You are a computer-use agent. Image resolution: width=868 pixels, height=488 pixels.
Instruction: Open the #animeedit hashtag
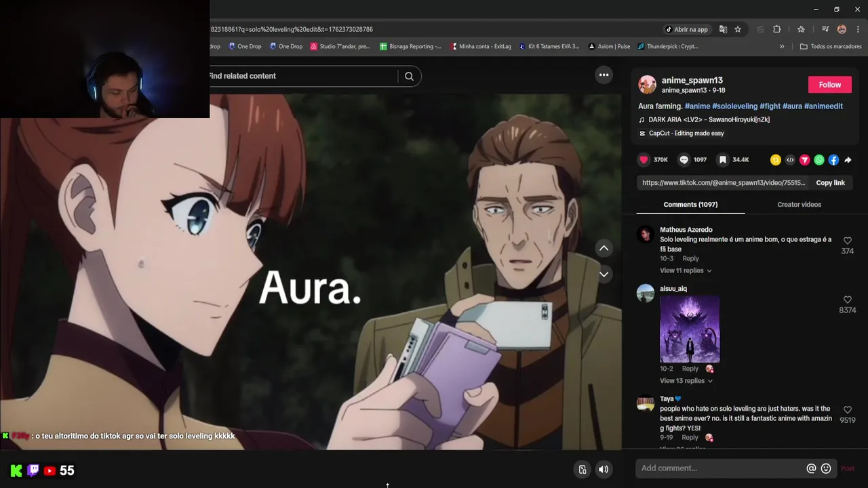coord(823,106)
